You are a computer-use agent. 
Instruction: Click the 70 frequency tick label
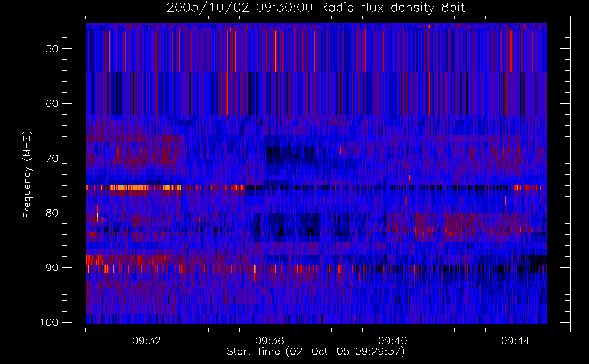point(52,158)
